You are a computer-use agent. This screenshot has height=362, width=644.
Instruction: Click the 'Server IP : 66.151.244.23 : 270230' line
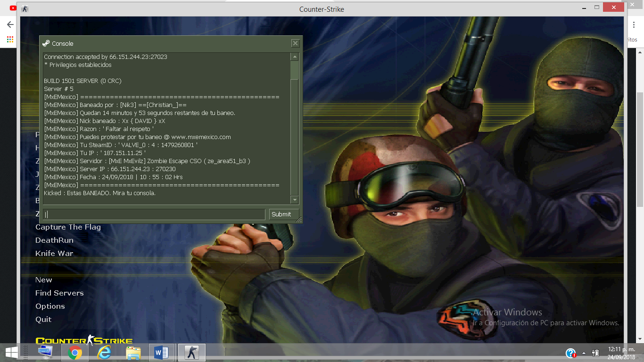[110, 169]
